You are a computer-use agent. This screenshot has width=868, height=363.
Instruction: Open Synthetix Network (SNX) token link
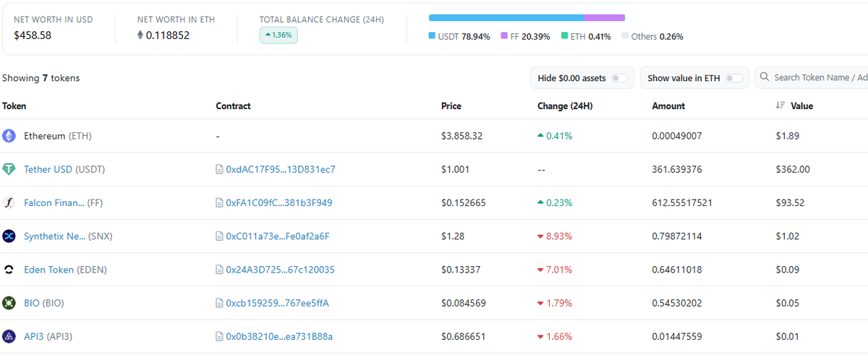coord(68,236)
